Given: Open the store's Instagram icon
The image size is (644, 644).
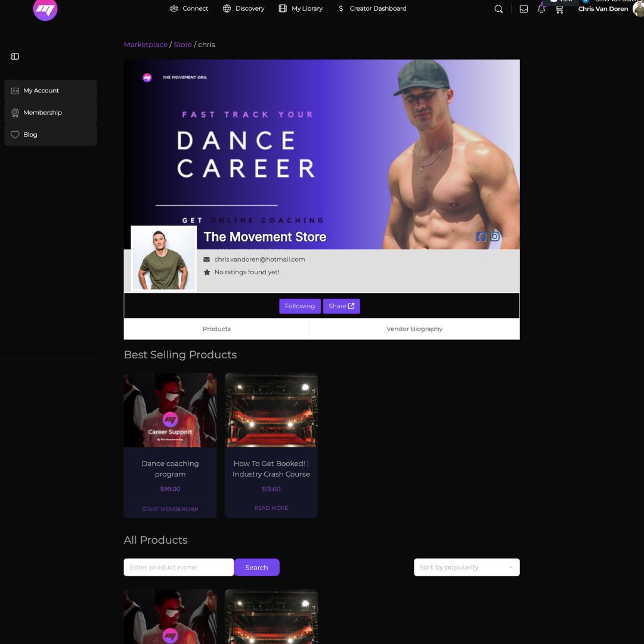Looking at the screenshot, I should 495,237.
